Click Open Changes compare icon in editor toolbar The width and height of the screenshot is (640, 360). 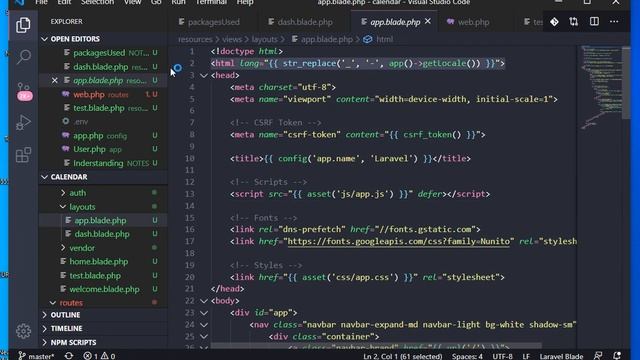573,22
